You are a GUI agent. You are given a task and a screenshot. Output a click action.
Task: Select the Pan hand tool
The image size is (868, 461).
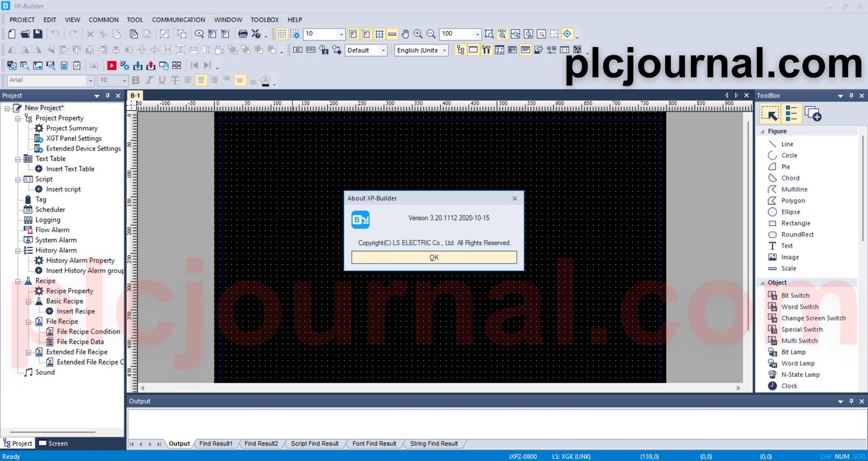coord(405,34)
